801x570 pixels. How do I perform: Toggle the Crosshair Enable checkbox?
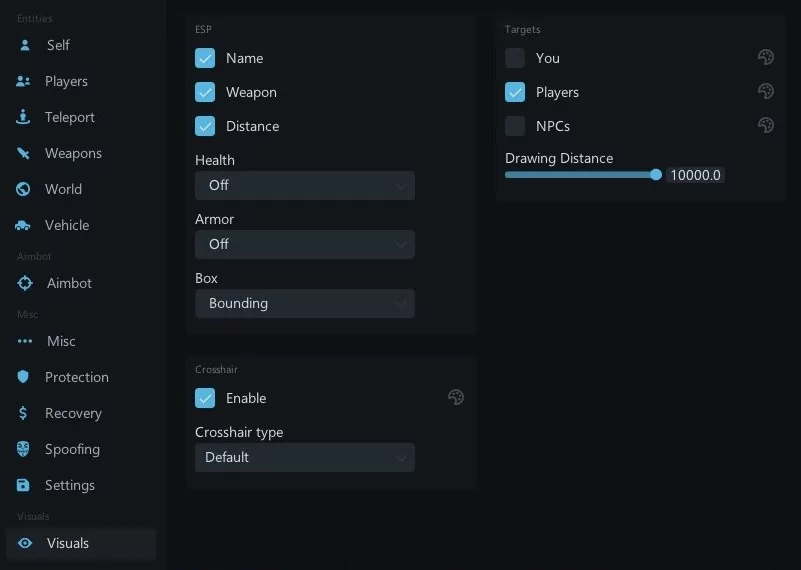coord(205,398)
